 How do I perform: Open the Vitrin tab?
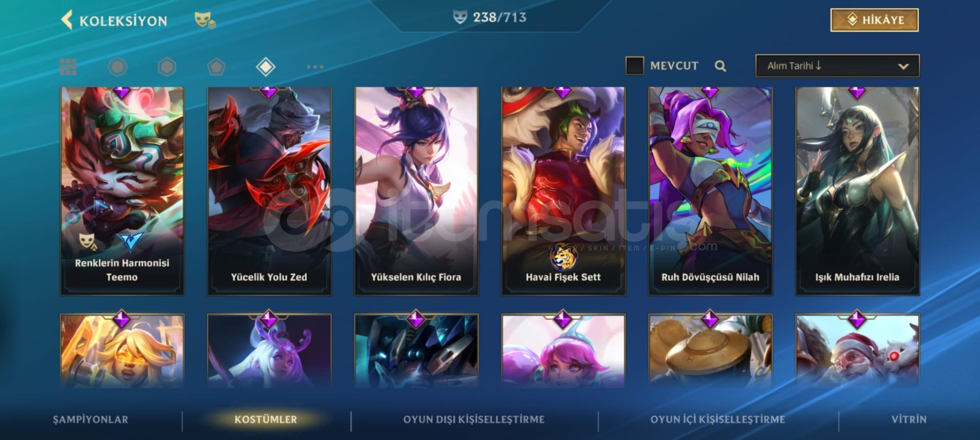pyautogui.click(x=909, y=419)
